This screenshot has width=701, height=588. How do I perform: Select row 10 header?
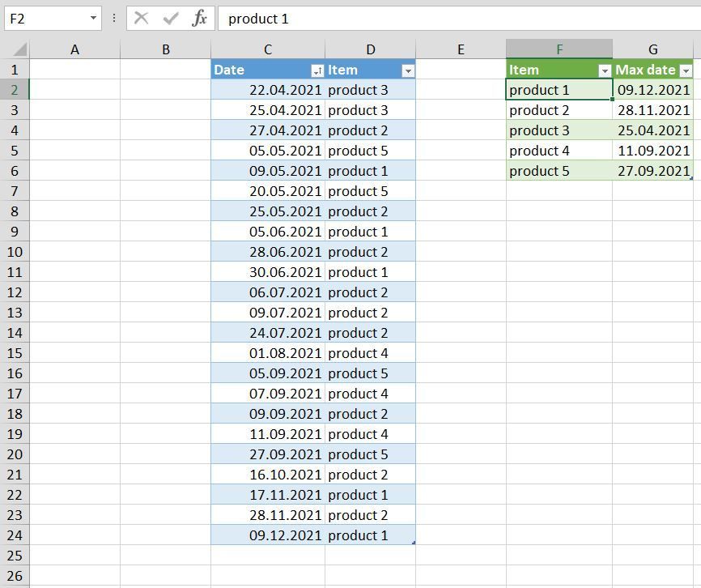pos(15,252)
